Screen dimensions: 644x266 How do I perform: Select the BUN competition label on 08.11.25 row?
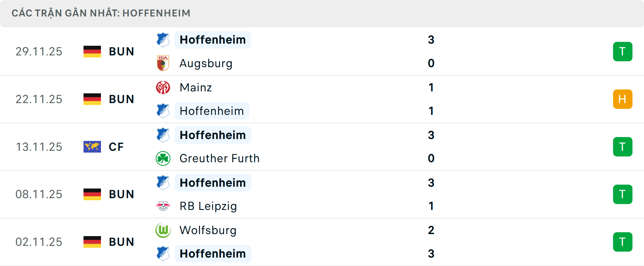coord(121,194)
